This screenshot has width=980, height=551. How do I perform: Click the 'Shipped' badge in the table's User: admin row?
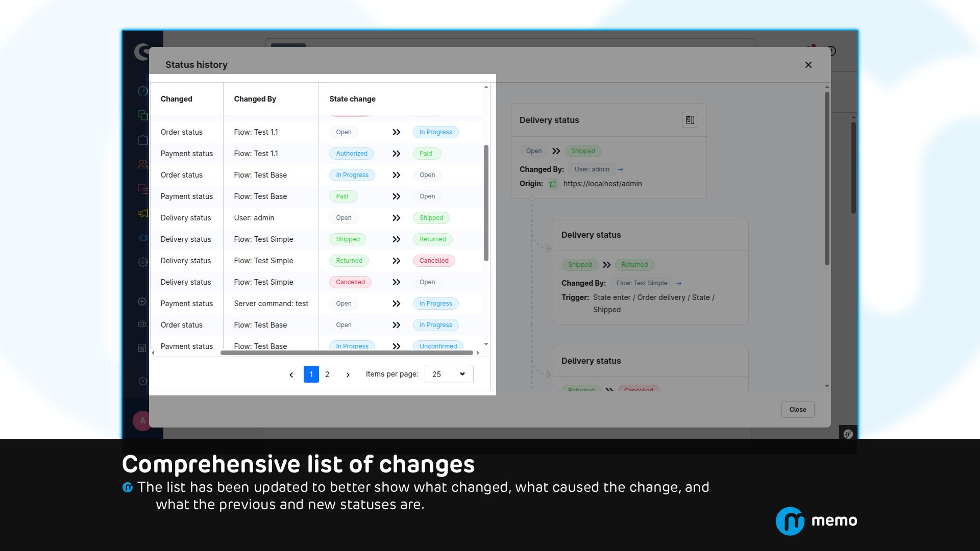click(x=431, y=218)
